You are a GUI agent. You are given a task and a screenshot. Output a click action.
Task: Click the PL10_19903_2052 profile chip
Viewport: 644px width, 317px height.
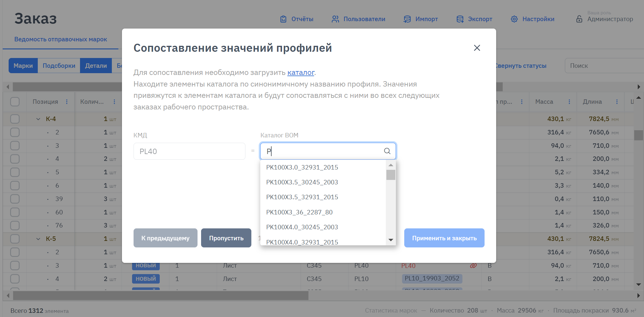click(x=432, y=279)
